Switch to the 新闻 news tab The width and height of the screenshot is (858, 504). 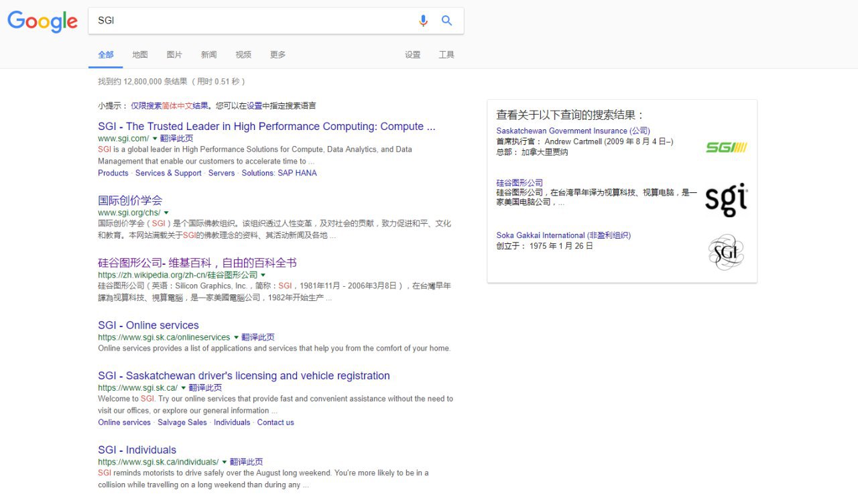pyautogui.click(x=208, y=55)
